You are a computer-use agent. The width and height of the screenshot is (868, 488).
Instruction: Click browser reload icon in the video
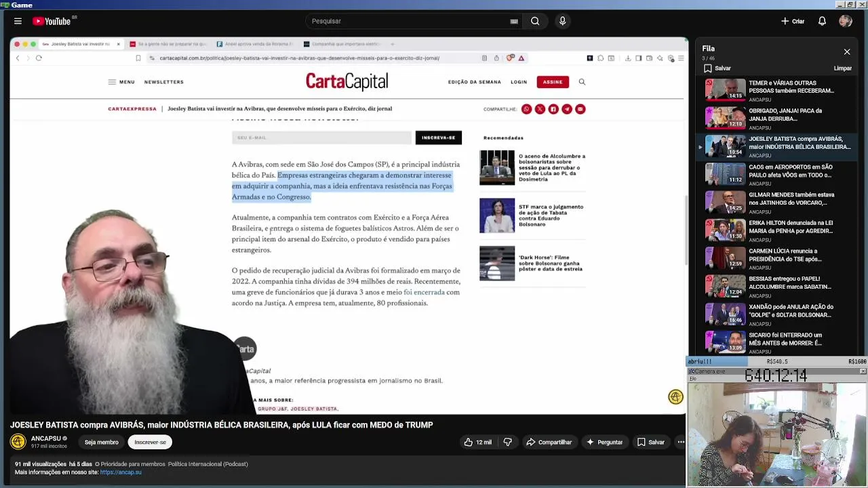tap(39, 58)
